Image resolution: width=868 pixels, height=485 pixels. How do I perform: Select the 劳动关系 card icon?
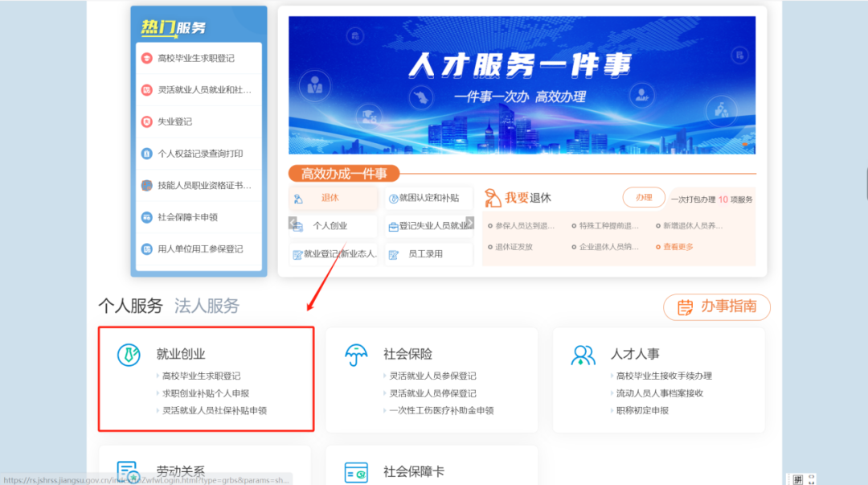(x=129, y=471)
